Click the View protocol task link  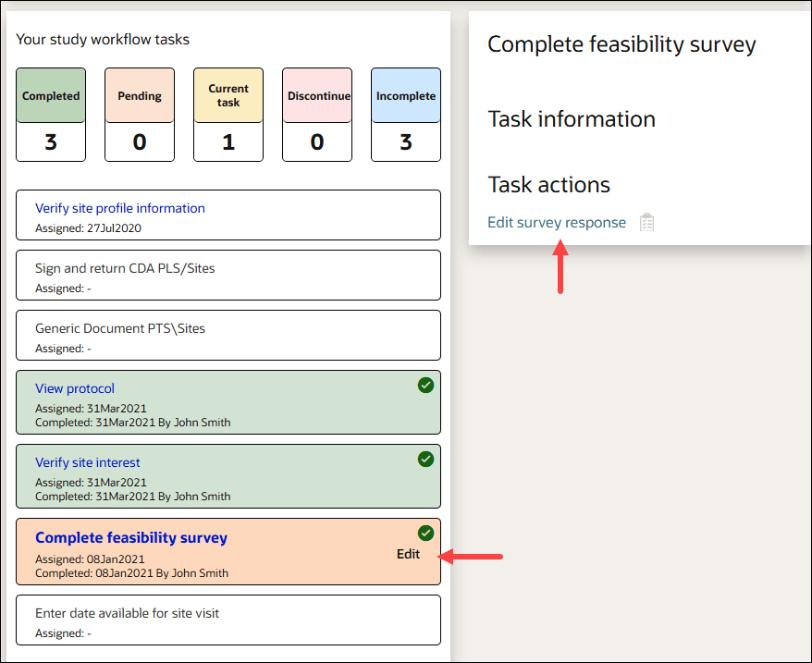[x=74, y=387]
